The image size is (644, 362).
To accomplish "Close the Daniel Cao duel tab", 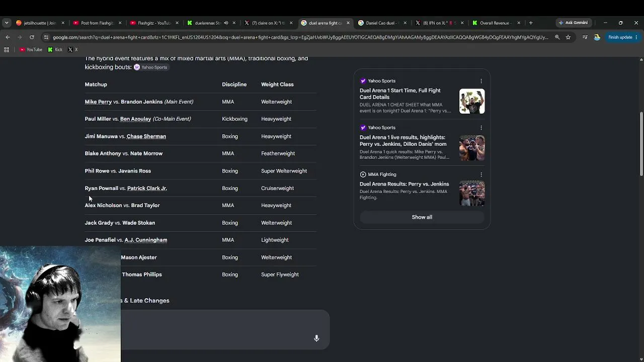I will (405, 23).
